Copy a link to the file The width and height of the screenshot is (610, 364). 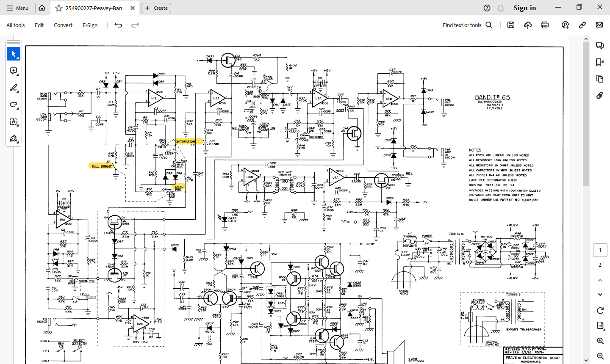tap(582, 25)
